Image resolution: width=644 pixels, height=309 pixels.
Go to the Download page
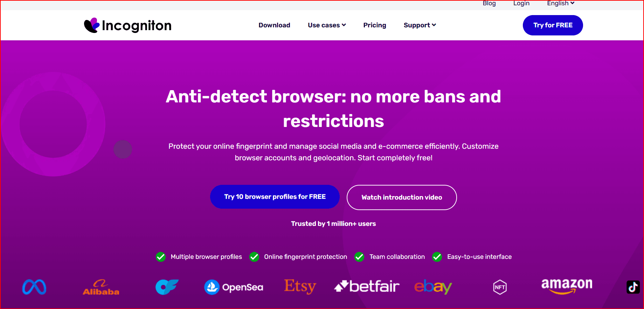pyautogui.click(x=274, y=25)
